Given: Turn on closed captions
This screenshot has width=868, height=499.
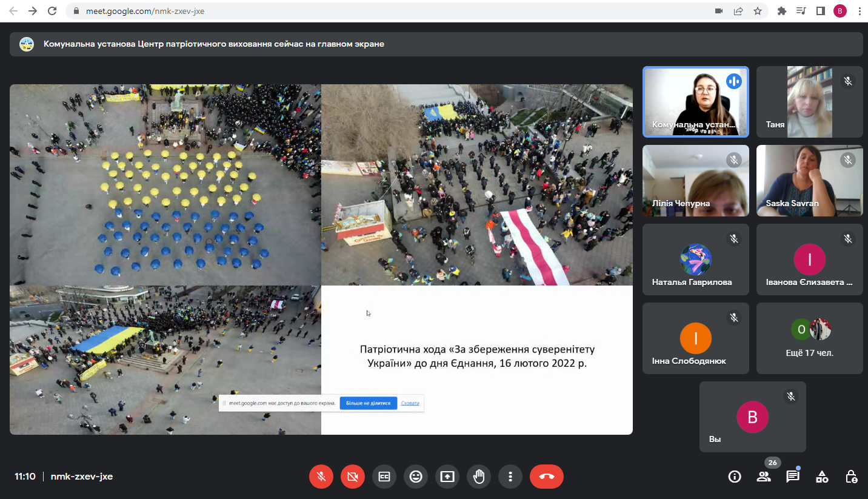Looking at the screenshot, I should click(384, 477).
